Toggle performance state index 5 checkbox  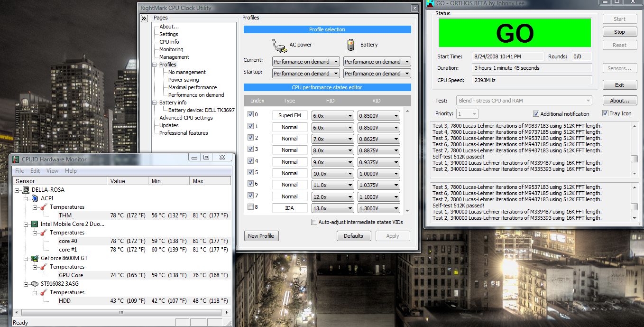pos(250,172)
